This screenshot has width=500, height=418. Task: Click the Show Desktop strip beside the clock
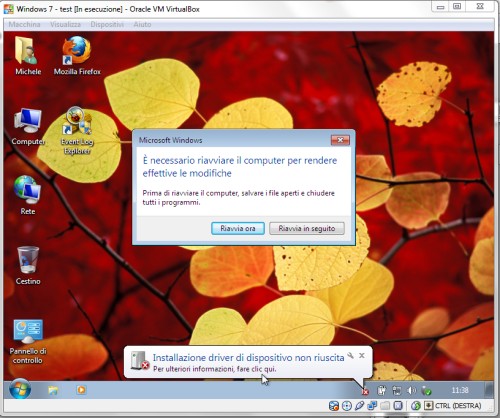pos(489,390)
